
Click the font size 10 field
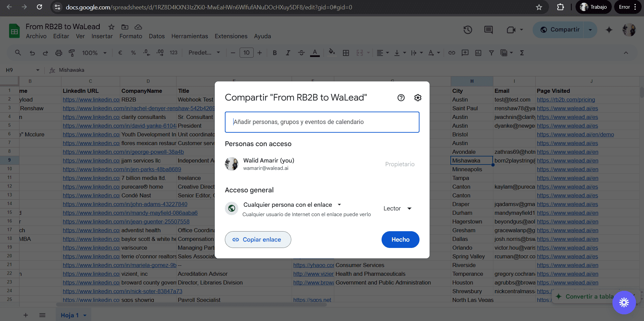(246, 53)
